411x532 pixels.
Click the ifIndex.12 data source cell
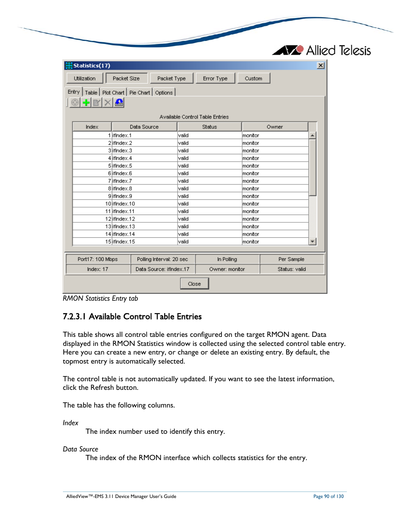coord(144,219)
